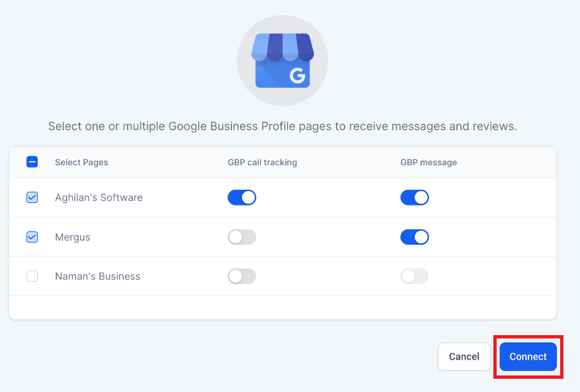Turn off GBP message for Mergus
This screenshot has width=580, height=392.
coord(415,237)
